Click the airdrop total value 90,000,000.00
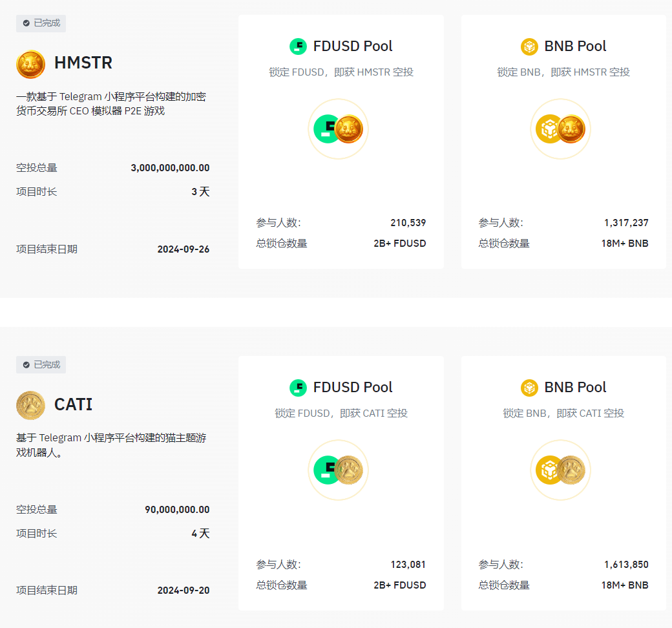The image size is (672, 628). pyautogui.click(x=177, y=510)
